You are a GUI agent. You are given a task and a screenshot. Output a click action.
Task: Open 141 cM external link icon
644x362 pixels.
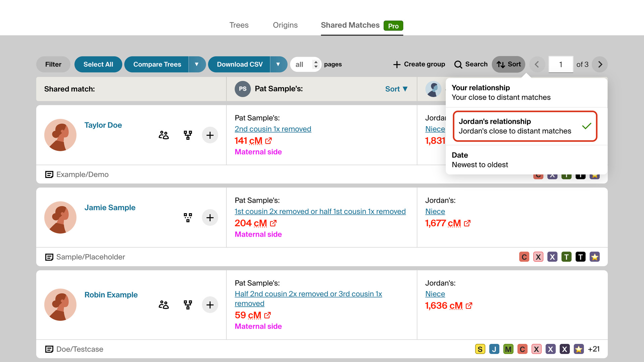click(268, 141)
